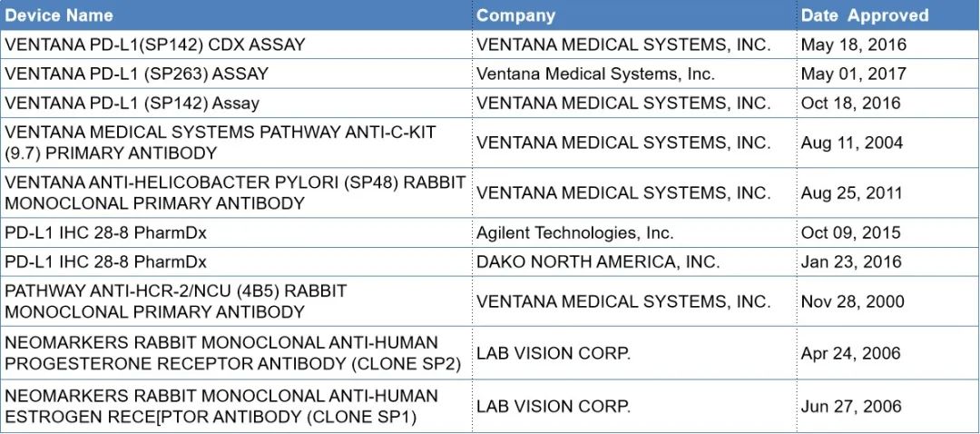Click the Device Name column header
980x434 pixels.
[x=59, y=15]
